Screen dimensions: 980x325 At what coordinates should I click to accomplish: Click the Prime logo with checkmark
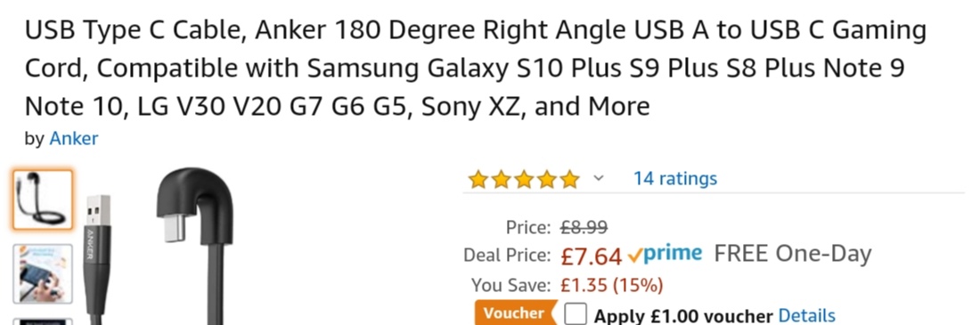[665, 255]
